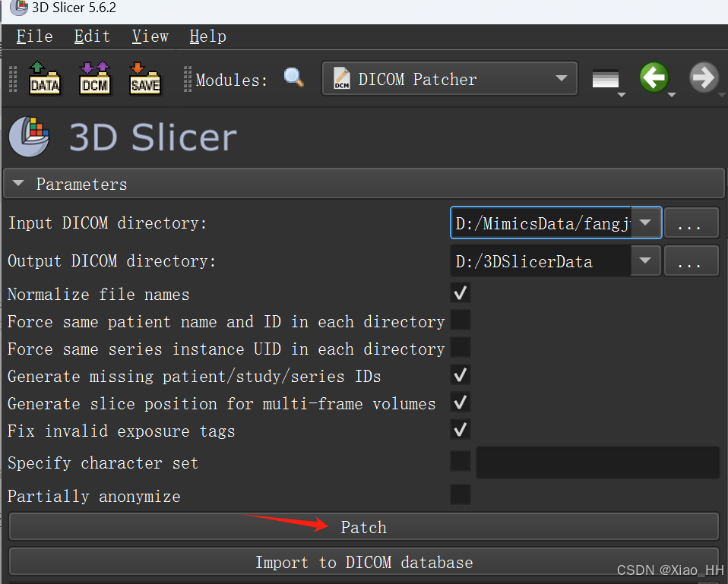The height and width of the screenshot is (584, 728).
Task: Open the View menu
Action: coord(150,36)
